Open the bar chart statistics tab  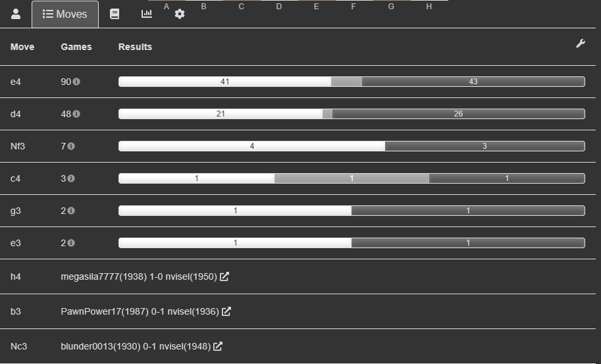pos(146,14)
